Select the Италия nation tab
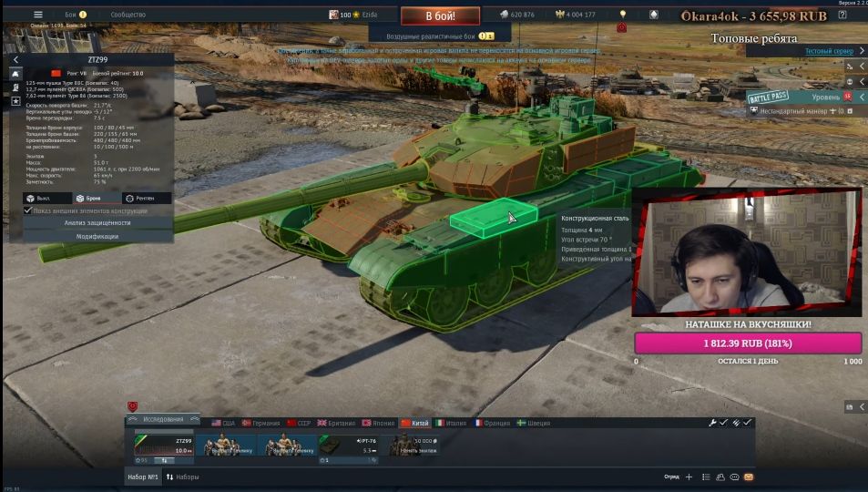This screenshot has height=492, width=868. (451, 423)
